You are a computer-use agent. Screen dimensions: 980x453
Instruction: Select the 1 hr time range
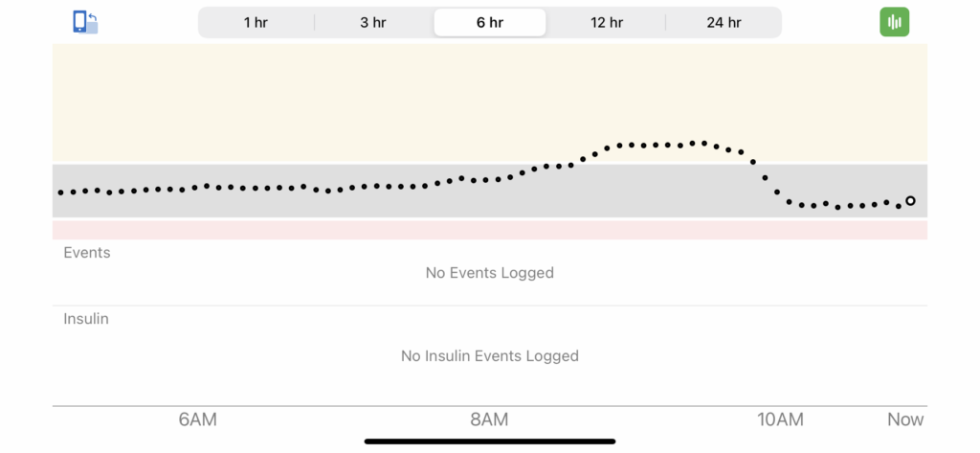(256, 23)
